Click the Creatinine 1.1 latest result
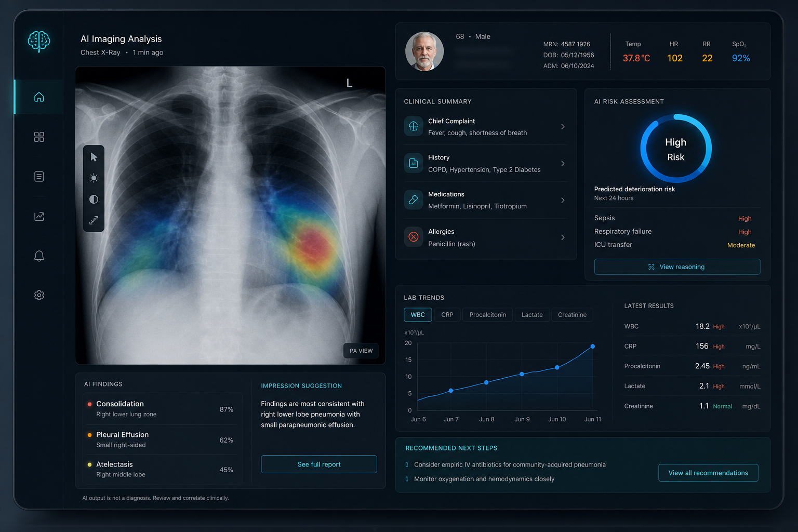 click(x=692, y=406)
